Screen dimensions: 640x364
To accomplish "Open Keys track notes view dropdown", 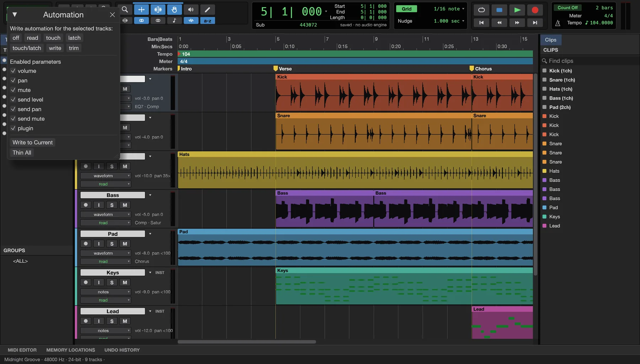I will (x=106, y=292).
